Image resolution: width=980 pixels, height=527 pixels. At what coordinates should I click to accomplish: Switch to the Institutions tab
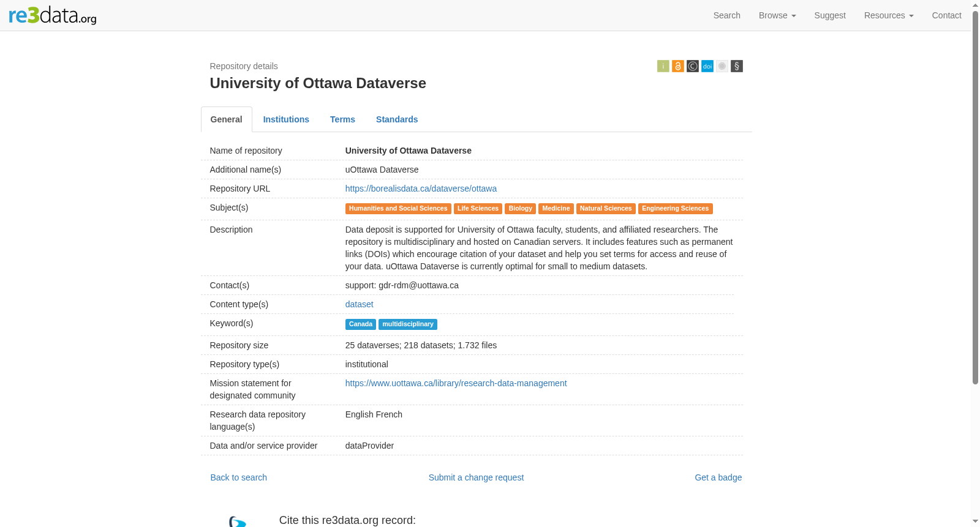coord(286,119)
